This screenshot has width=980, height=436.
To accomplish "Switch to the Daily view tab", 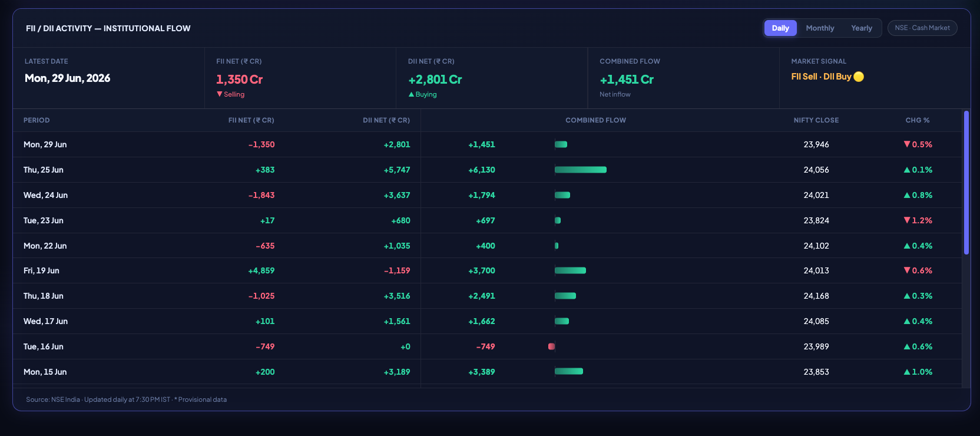I will (x=780, y=28).
